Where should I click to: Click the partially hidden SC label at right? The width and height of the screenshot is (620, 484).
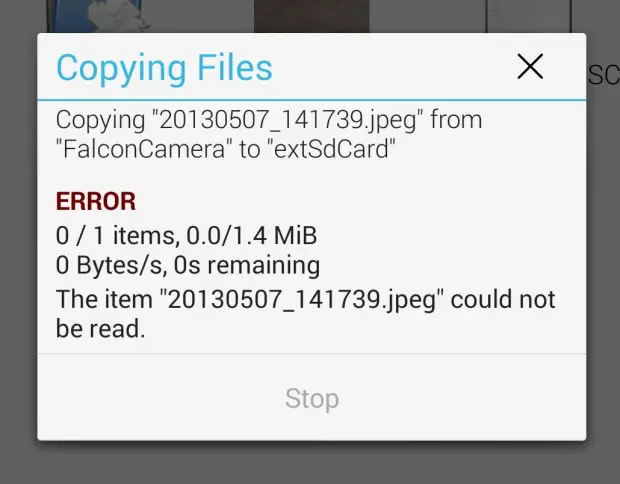[x=603, y=75]
